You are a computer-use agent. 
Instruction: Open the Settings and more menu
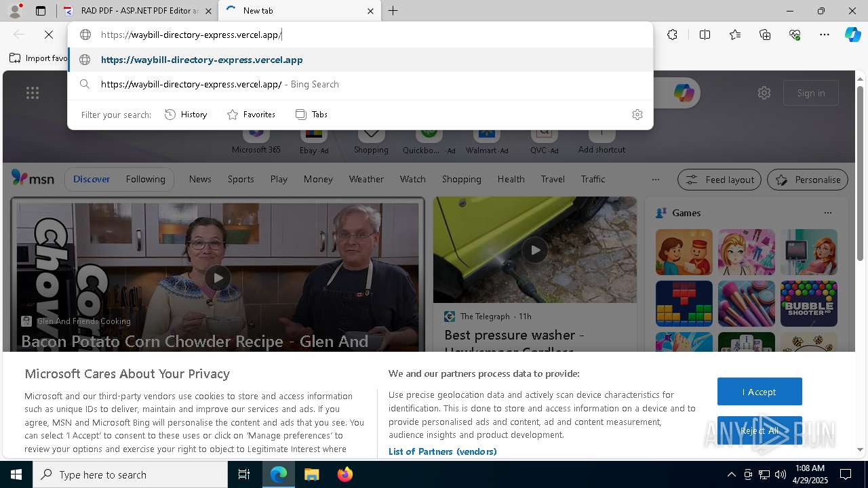pyautogui.click(x=825, y=35)
